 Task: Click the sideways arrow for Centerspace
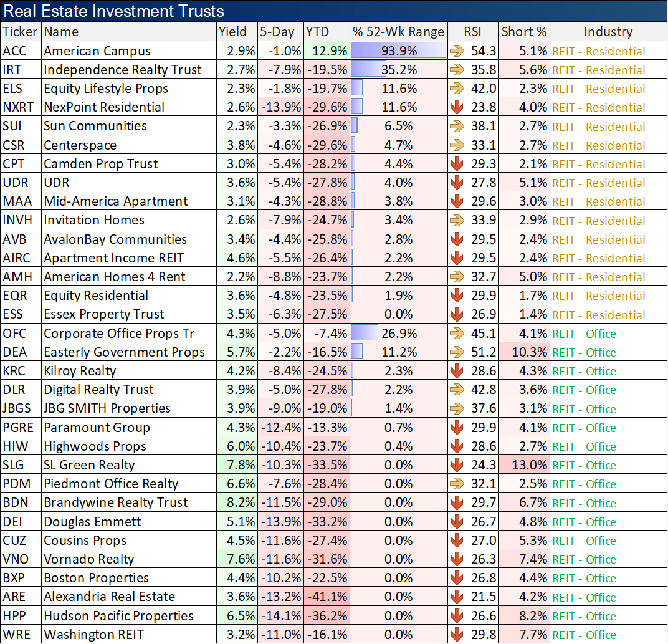(457, 145)
